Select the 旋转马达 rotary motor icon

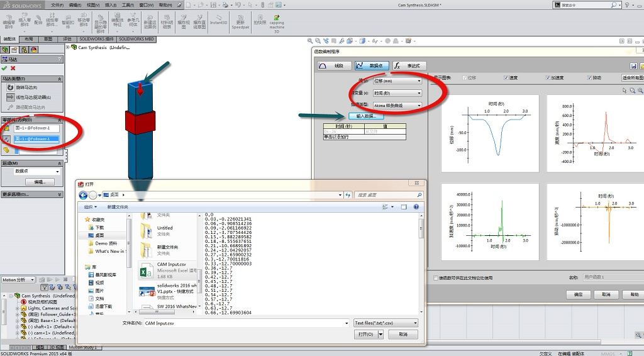pyautogui.click(x=10, y=87)
